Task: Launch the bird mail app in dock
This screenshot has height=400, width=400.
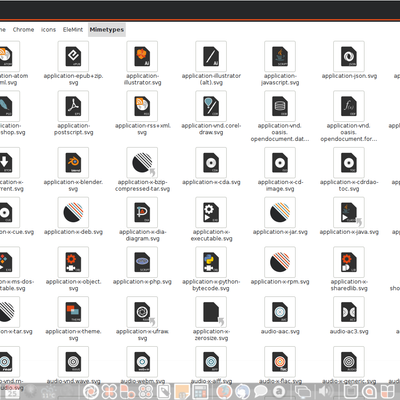Action: coord(242,392)
